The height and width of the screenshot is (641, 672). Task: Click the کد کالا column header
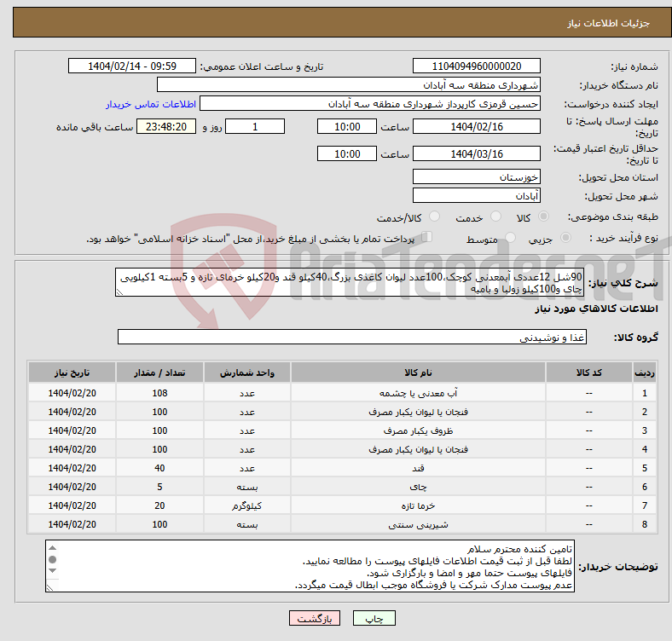click(589, 372)
